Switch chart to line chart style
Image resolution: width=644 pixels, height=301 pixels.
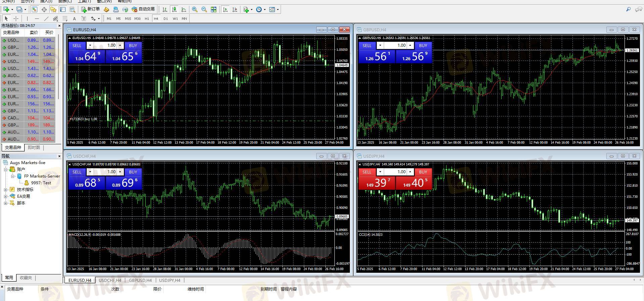(x=184, y=9)
